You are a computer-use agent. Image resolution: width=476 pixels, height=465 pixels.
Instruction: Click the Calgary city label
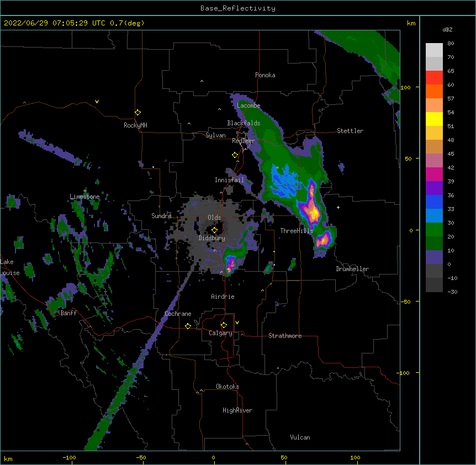coord(220,333)
